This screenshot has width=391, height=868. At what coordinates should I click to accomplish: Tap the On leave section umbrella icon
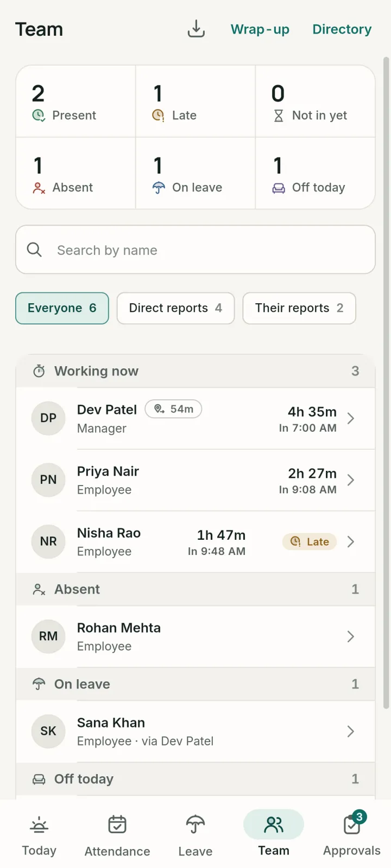pos(39,684)
